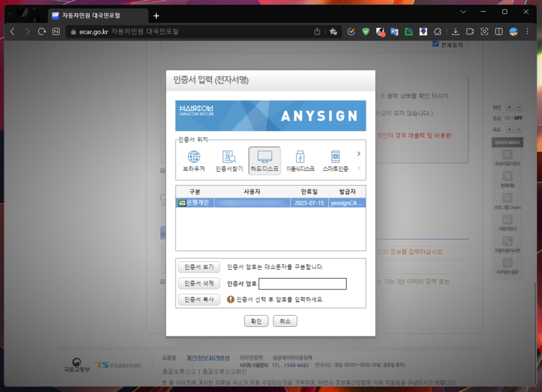Sort by 구분 column header
Image resolution: width=542 pixels, height=392 pixels.
click(195, 192)
